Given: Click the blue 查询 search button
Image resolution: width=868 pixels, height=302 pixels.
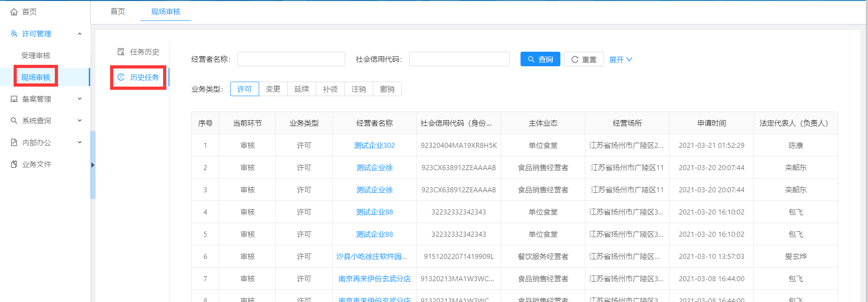Looking at the screenshot, I should 540,59.
